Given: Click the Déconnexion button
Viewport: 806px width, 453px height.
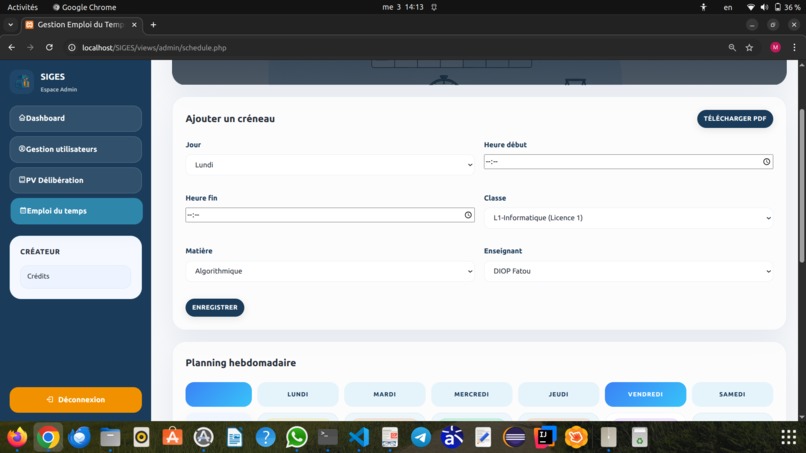Looking at the screenshot, I should [x=76, y=400].
